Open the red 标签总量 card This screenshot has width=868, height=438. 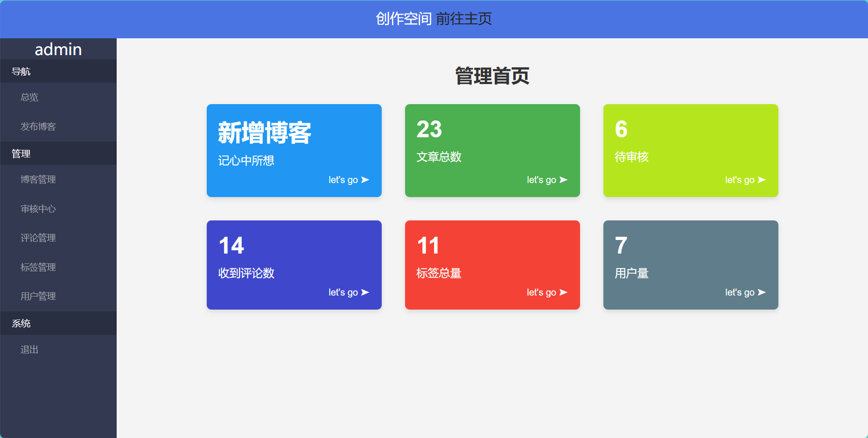(492, 265)
